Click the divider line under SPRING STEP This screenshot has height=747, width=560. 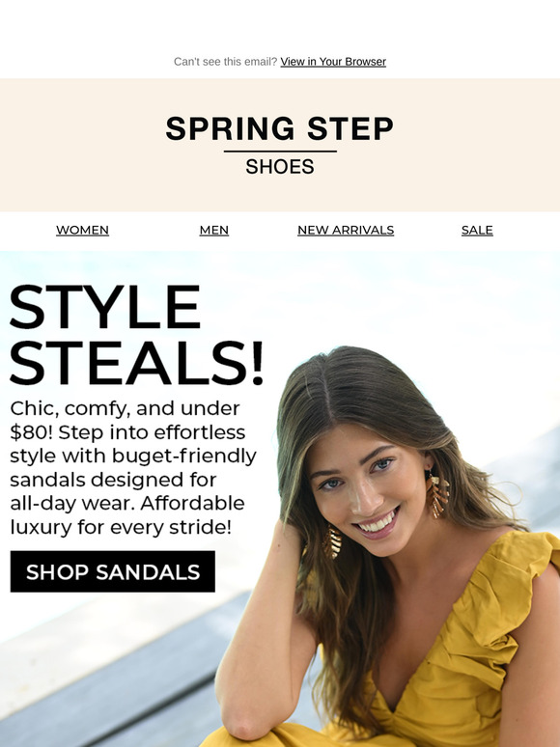tap(280, 152)
